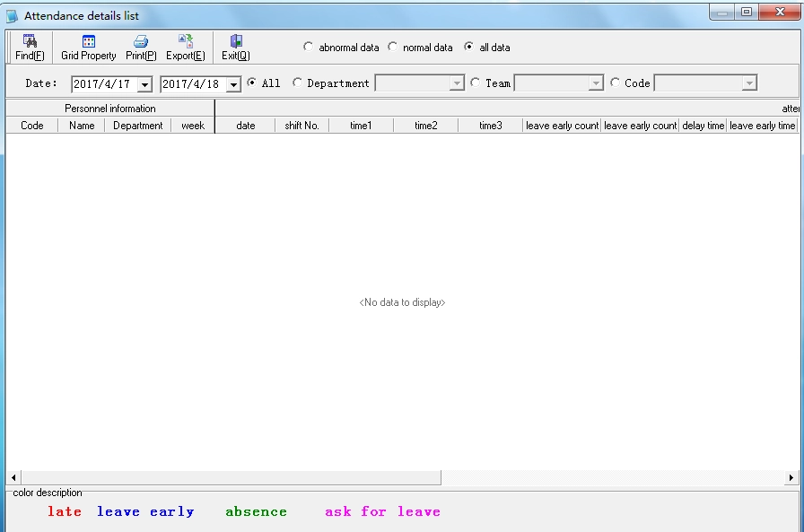The width and height of the screenshot is (804, 532).
Task: Click the Personnel information band header
Action: point(109,109)
